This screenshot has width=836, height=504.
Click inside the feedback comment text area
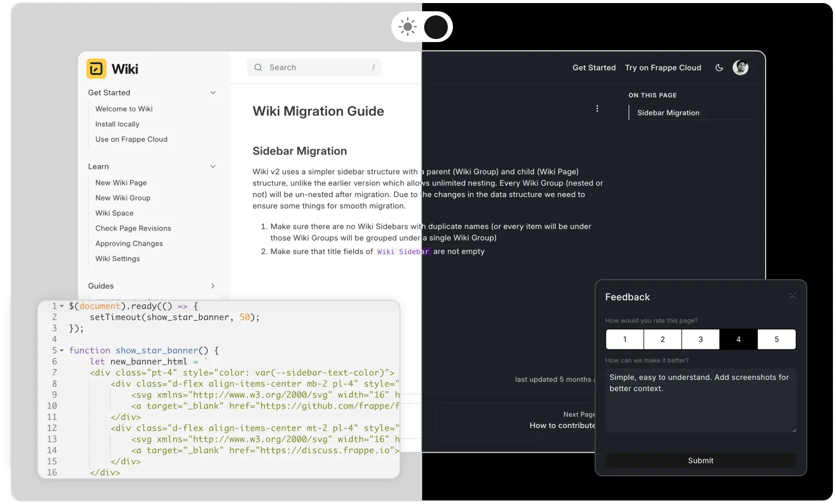click(700, 400)
